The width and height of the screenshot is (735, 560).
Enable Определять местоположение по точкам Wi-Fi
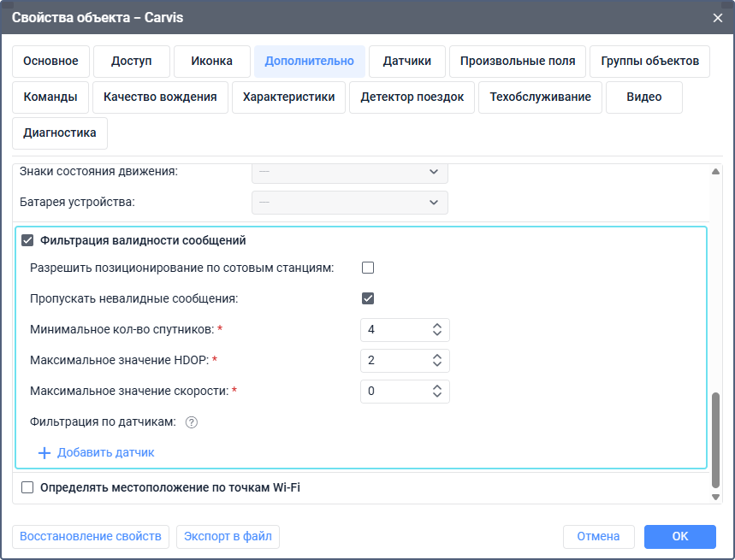(x=27, y=487)
